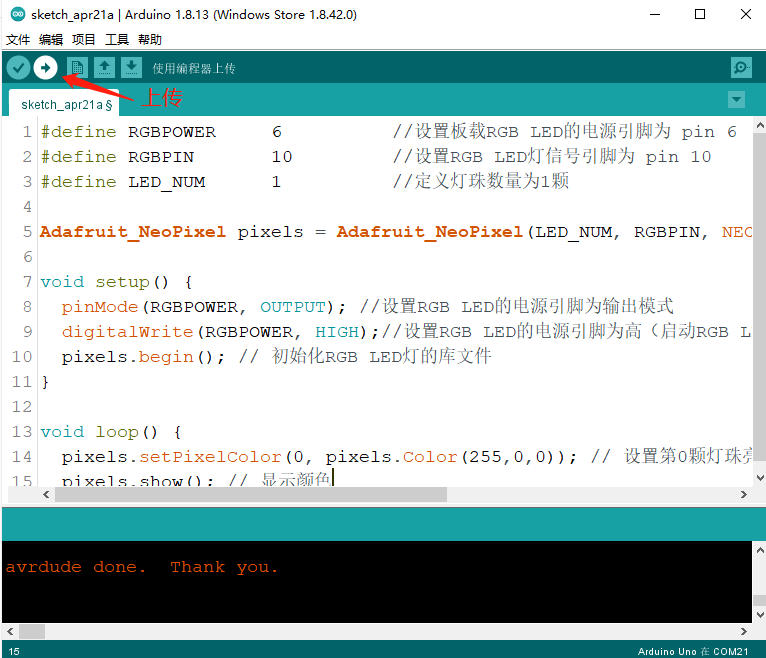The image size is (766, 658).
Task: Click the console horizontal scrollbar thumb
Action: click(x=32, y=631)
